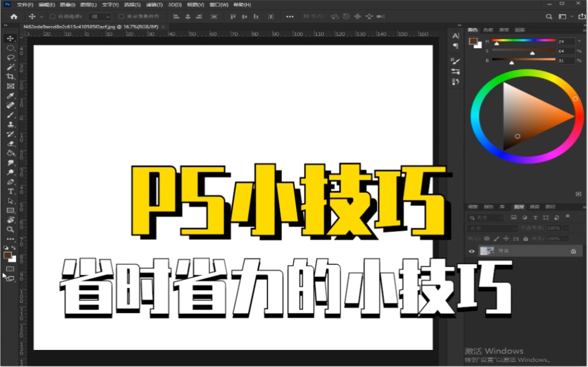
Task: Click the 背景 layer thumbnail
Action: pos(486,251)
